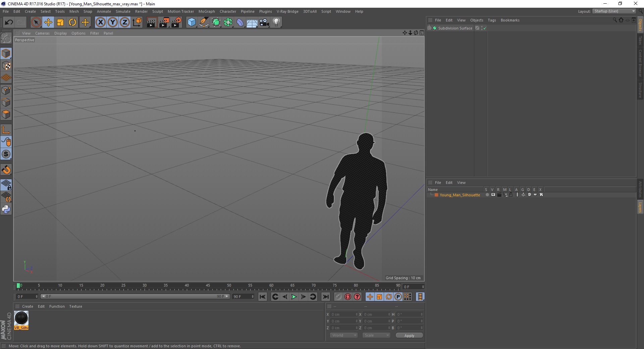Toggle Subdivision Surface green check enable
This screenshot has width=644, height=349.
pyautogui.click(x=485, y=29)
